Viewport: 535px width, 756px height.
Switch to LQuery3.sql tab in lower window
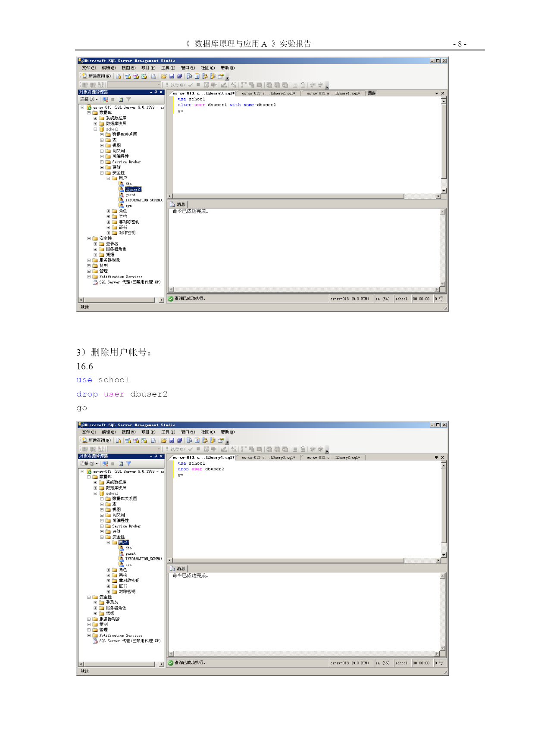coord(269,458)
